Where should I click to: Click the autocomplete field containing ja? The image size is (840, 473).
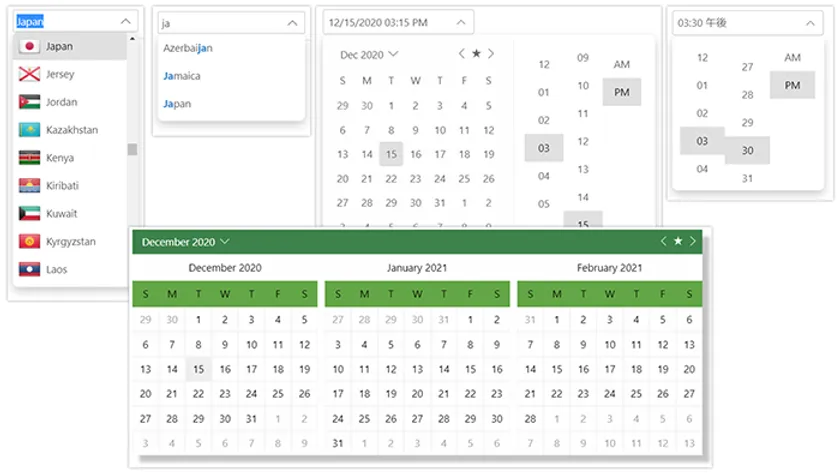click(220, 23)
